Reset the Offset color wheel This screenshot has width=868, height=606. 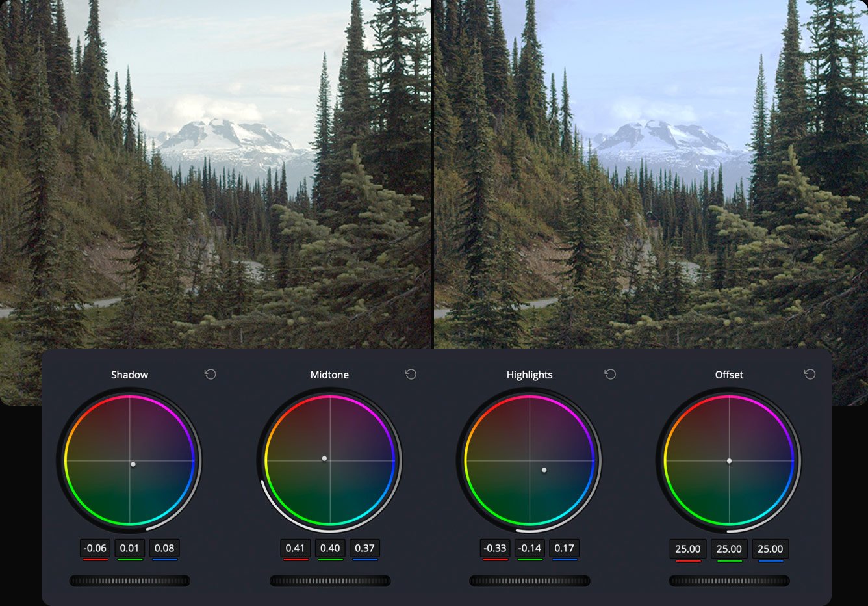(x=810, y=375)
